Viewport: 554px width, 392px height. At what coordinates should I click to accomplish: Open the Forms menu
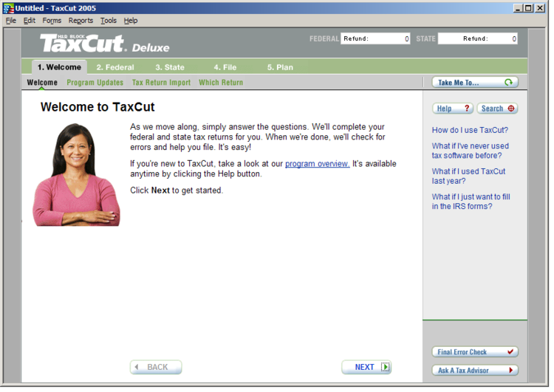[52, 21]
